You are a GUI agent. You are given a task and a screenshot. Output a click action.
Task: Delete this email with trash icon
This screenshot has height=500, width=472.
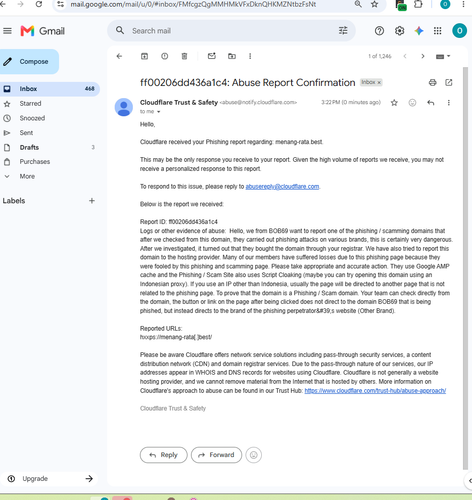pos(184,56)
